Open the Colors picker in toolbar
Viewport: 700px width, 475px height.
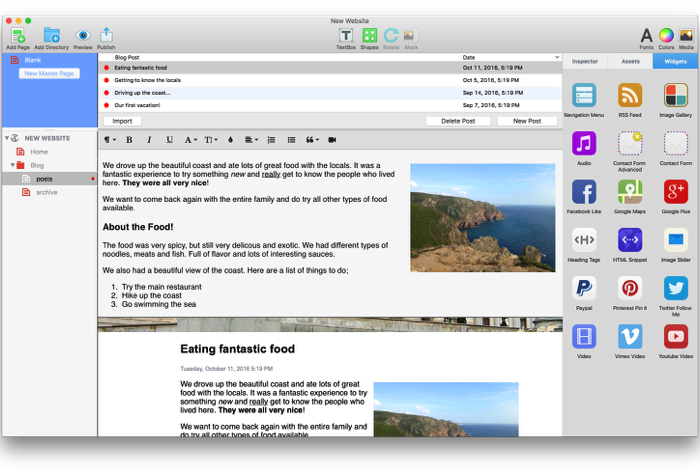(666, 36)
